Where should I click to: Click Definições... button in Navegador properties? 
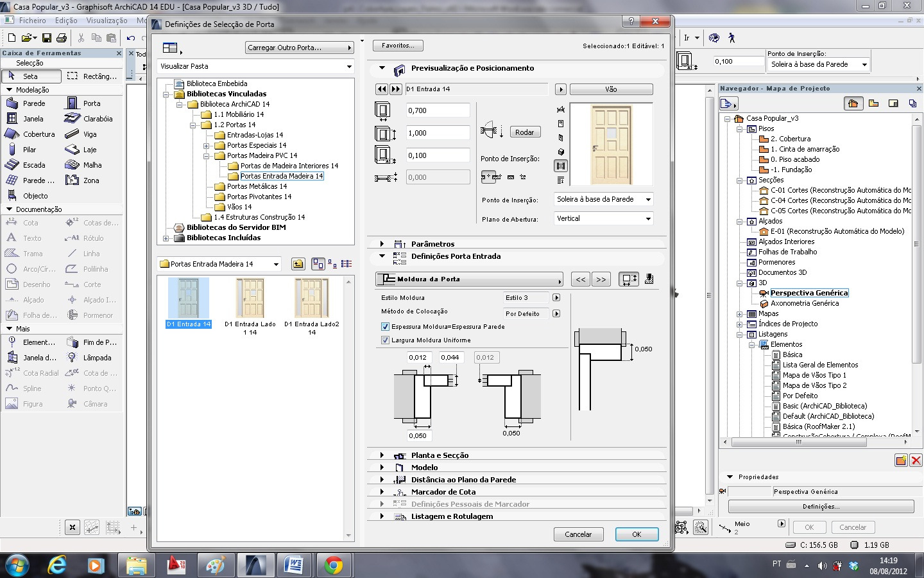821,507
